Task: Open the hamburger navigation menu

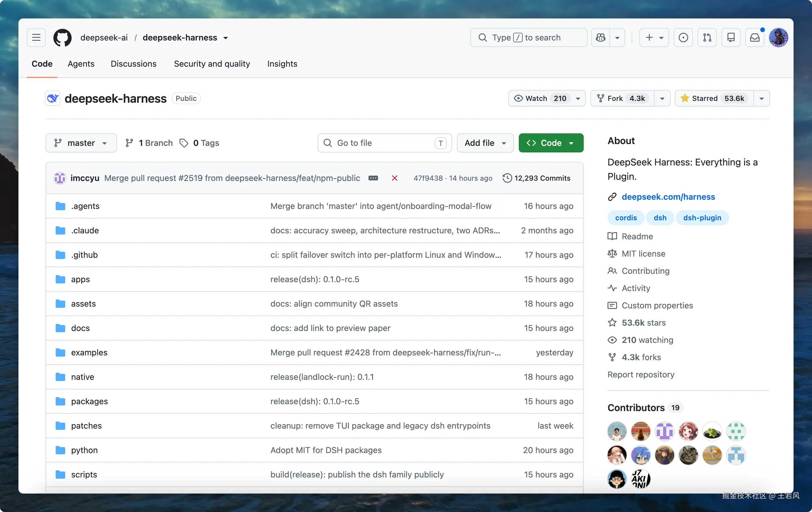Action: coord(36,38)
